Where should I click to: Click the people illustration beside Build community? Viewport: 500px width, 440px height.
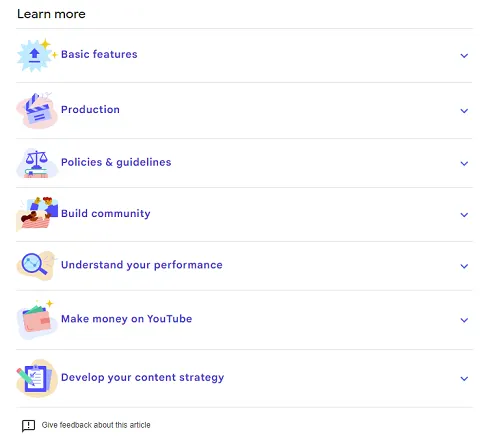37,214
